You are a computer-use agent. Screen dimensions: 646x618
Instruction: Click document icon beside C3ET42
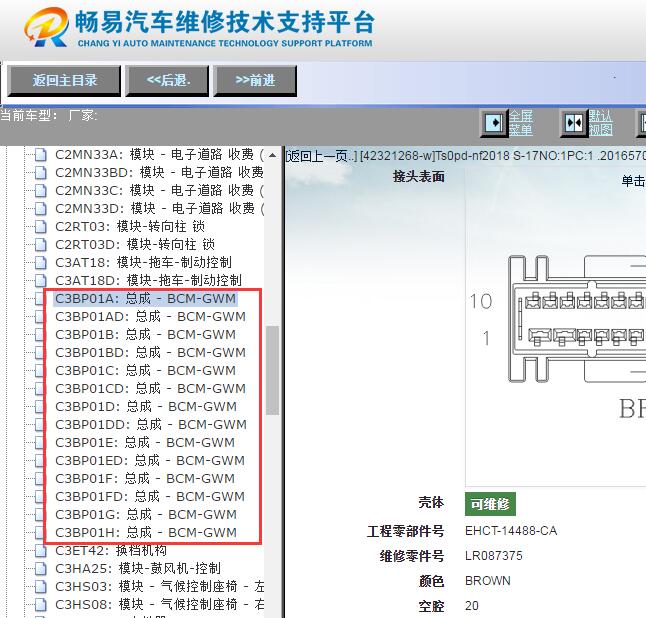pyautogui.click(x=40, y=550)
